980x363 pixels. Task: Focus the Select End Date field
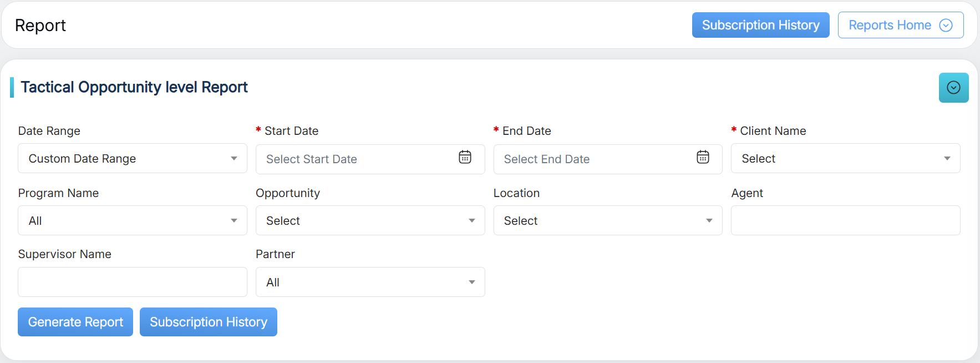pos(593,159)
